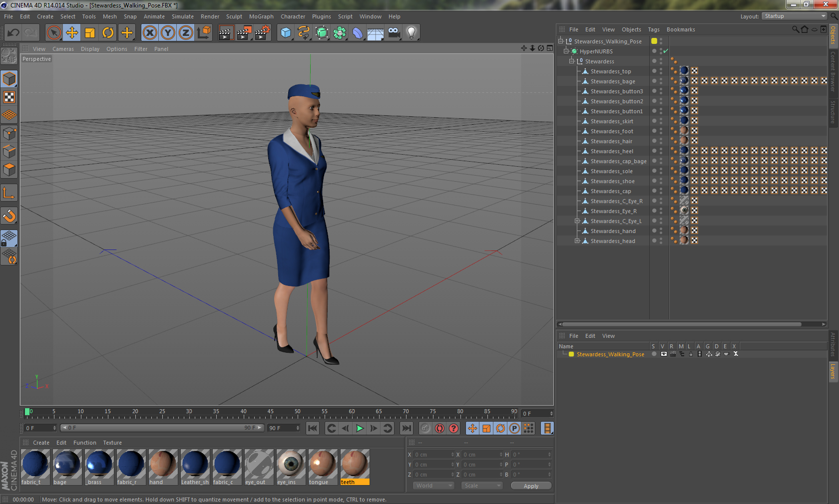Switch to Texture mode

pyautogui.click(x=9, y=97)
